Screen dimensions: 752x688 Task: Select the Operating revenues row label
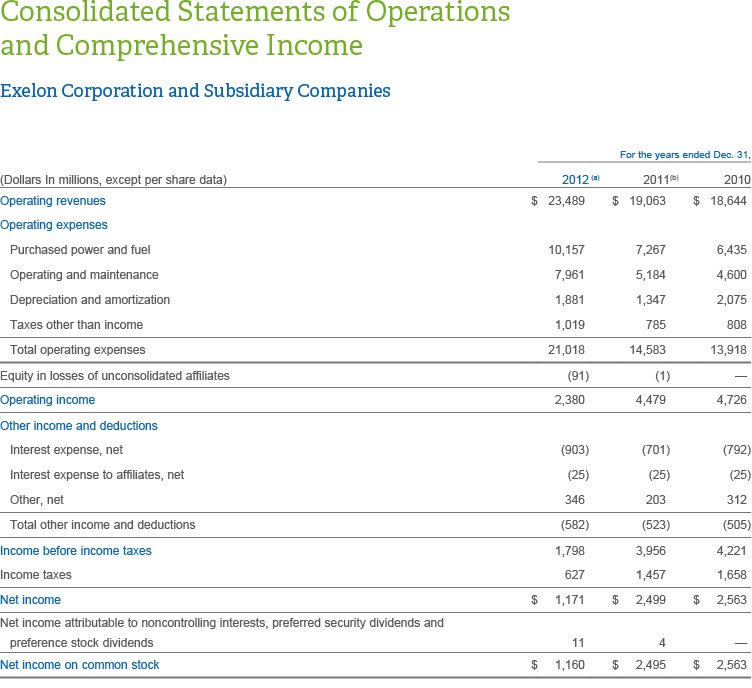click(x=53, y=201)
